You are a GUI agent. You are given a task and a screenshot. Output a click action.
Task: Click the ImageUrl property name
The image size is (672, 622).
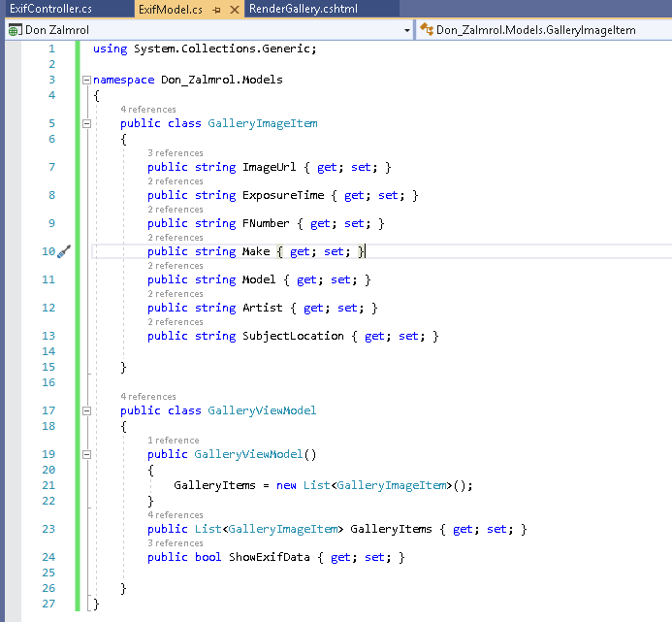(x=270, y=167)
